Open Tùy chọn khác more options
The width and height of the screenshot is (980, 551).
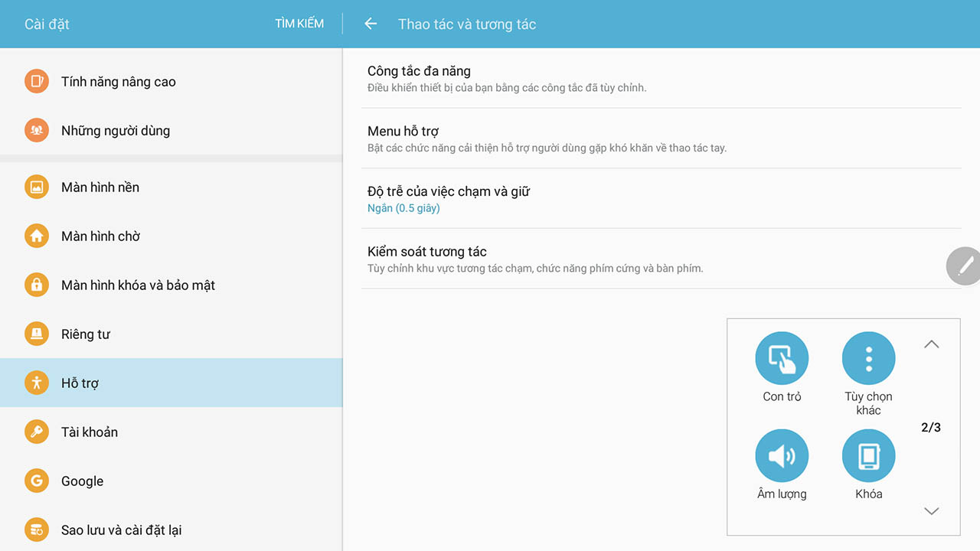click(868, 358)
